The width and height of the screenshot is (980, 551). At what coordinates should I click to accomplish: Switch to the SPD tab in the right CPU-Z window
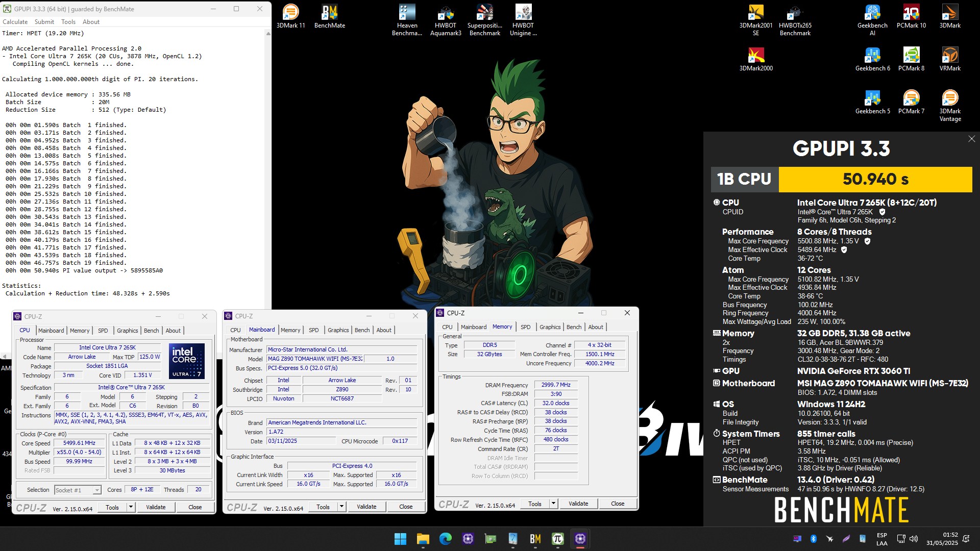526,327
